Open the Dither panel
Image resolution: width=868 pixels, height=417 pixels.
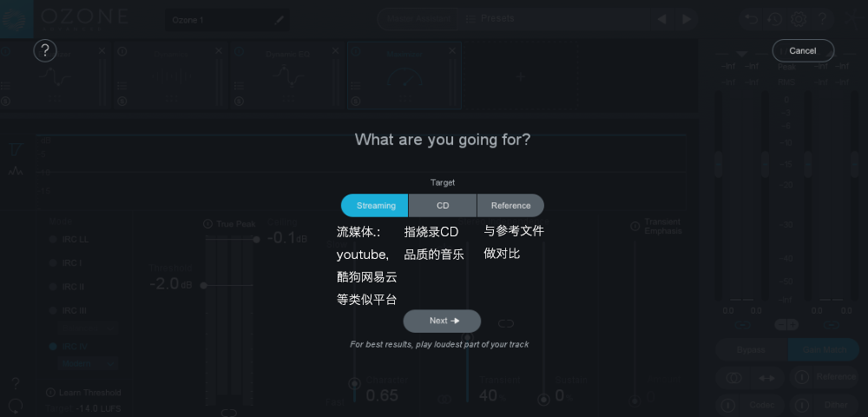click(835, 406)
